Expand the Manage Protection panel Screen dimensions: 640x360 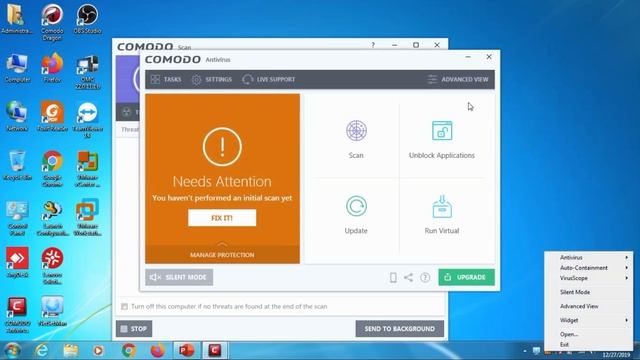222,254
